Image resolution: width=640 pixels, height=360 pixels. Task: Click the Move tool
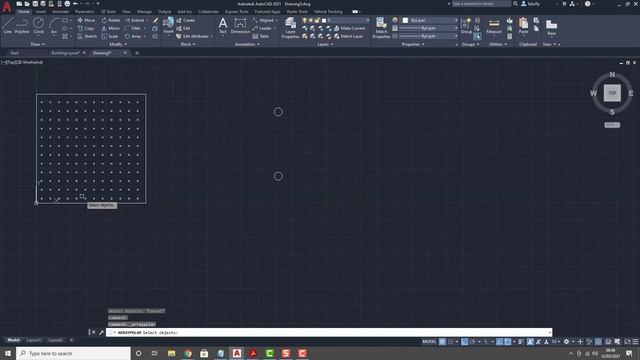tap(86, 20)
